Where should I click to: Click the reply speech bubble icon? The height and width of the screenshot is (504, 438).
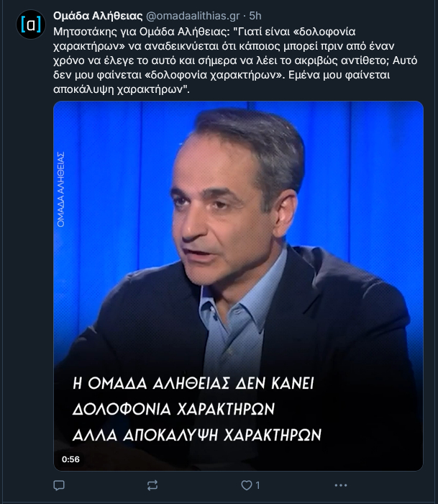pos(59,485)
